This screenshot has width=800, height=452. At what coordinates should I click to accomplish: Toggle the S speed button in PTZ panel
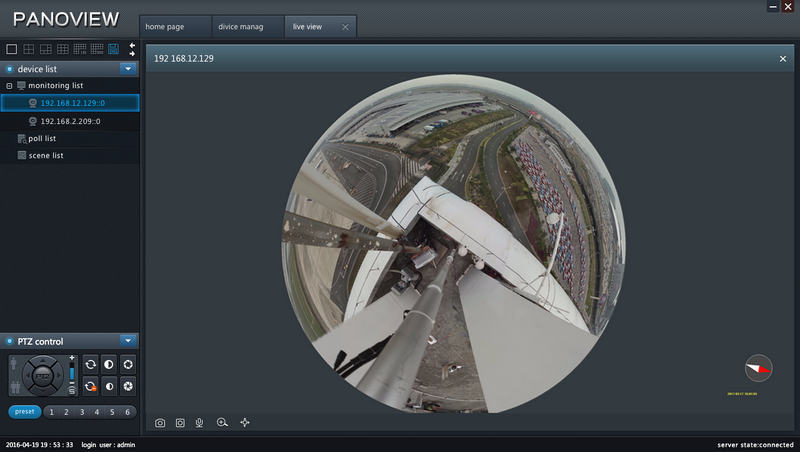pyautogui.click(x=72, y=391)
